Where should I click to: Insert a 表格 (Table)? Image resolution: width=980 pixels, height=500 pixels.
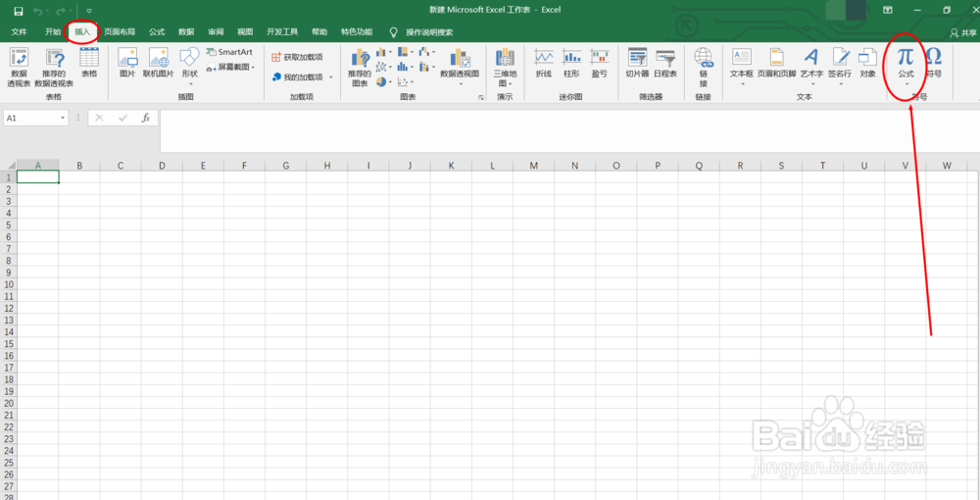coord(89,63)
